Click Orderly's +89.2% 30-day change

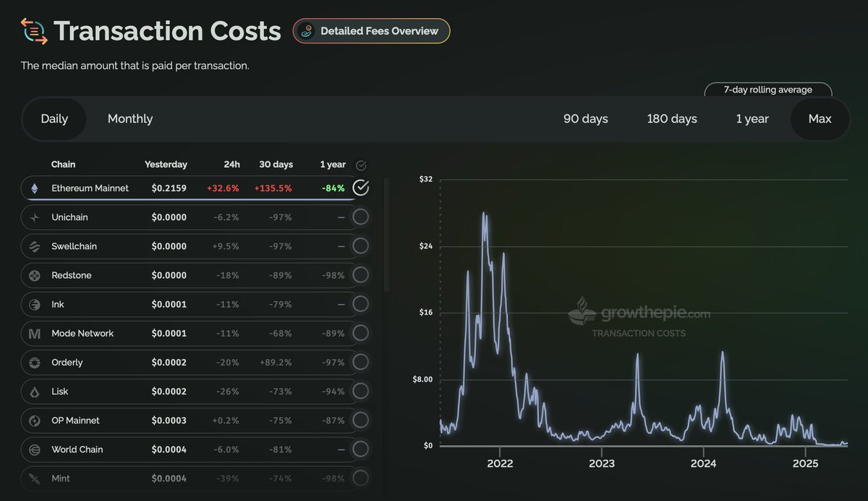coord(276,362)
